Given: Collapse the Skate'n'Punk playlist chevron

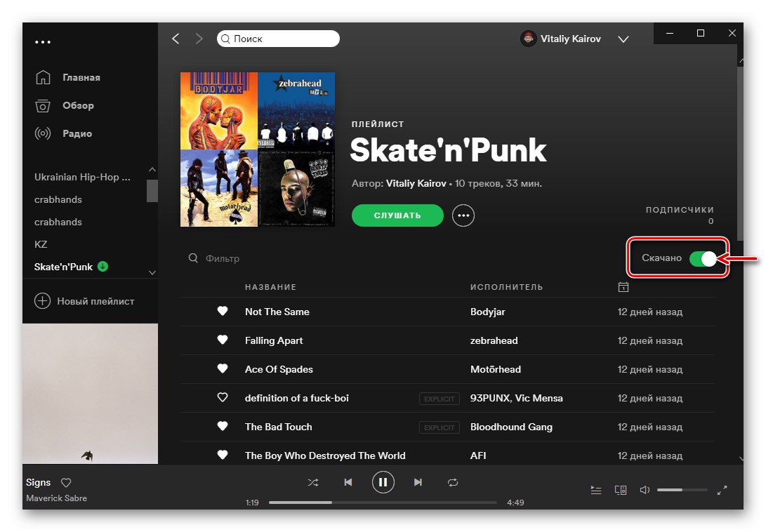Looking at the screenshot, I should [152, 272].
